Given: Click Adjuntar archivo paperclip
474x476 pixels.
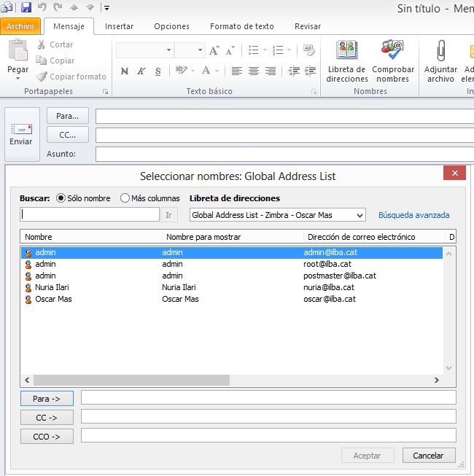Looking at the screenshot, I should pyautogui.click(x=440, y=61).
